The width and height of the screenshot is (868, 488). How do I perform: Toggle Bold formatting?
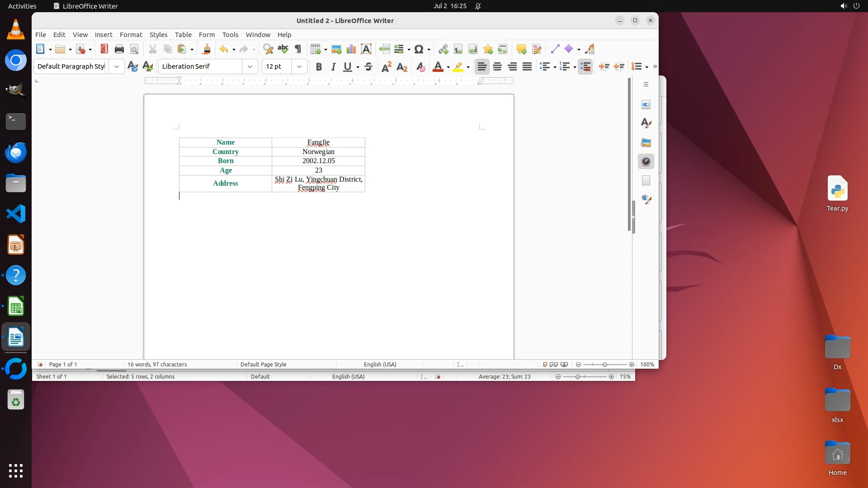[319, 66]
